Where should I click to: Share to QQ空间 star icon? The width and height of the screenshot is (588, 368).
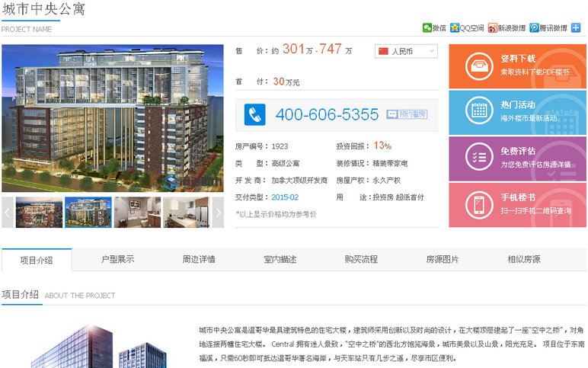tap(455, 27)
